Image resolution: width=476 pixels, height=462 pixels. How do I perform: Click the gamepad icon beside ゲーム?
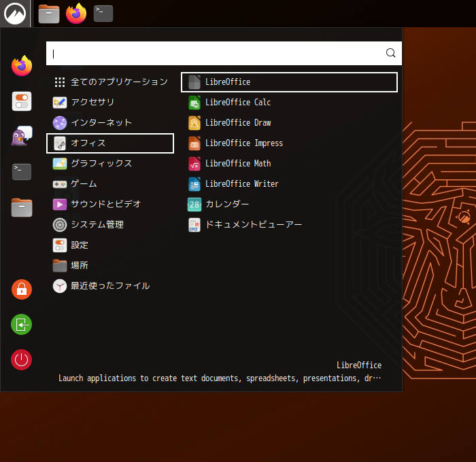click(60, 184)
